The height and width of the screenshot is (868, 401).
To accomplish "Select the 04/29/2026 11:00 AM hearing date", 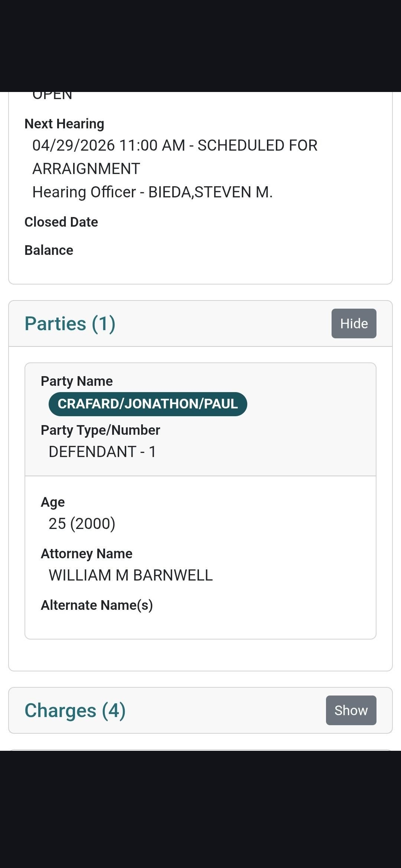I will click(x=108, y=145).
